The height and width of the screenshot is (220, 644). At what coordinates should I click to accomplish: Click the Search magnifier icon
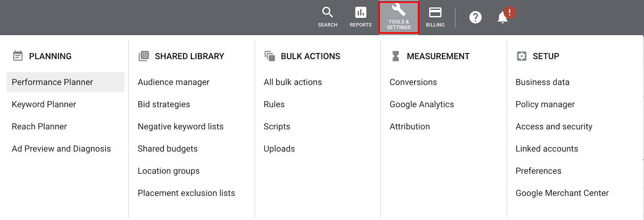(328, 12)
